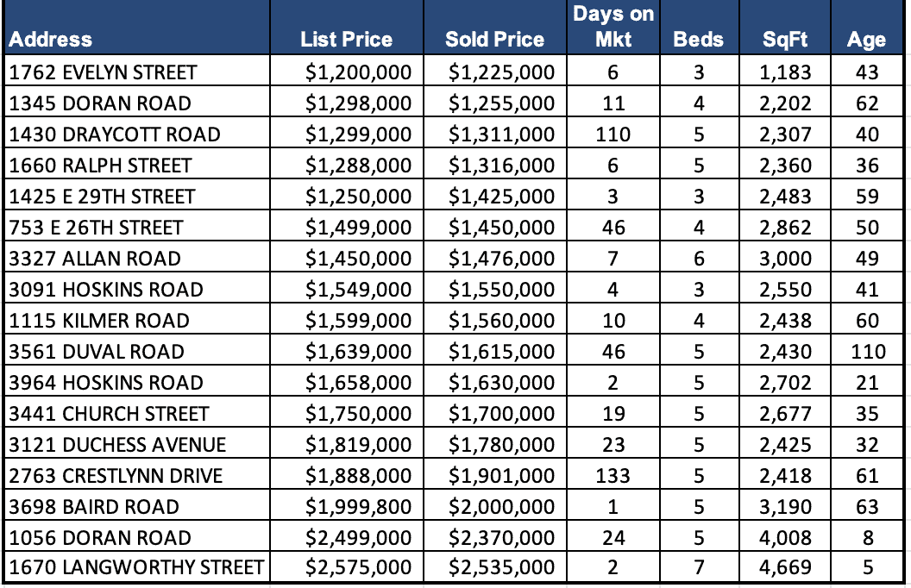Select list price $1,999,800 cell
This screenshot has width=911, height=588.
tap(358, 507)
